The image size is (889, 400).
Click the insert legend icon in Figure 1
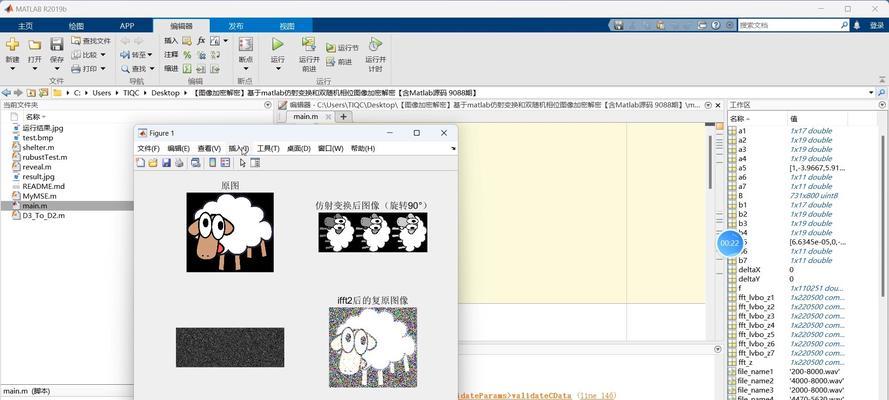(226, 163)
